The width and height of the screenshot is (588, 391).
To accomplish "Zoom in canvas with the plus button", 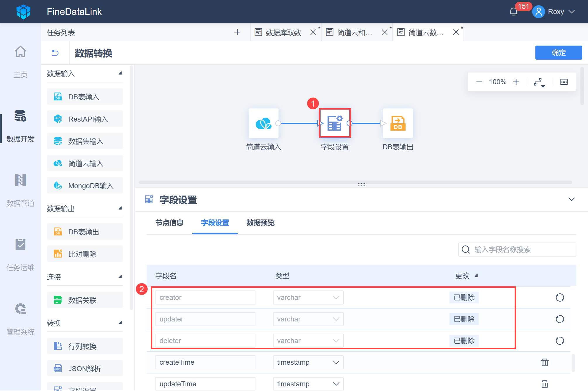I will pos(516,82).
